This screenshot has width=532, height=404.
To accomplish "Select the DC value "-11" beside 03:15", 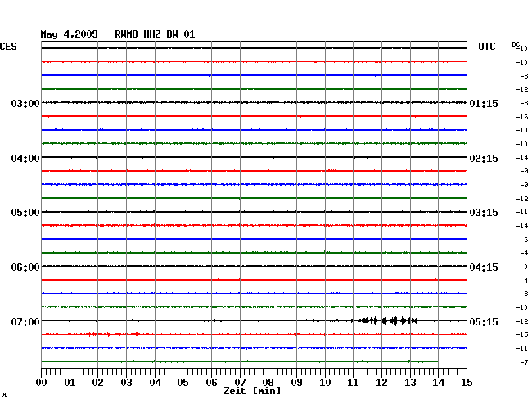I will (x=522, y=212).
